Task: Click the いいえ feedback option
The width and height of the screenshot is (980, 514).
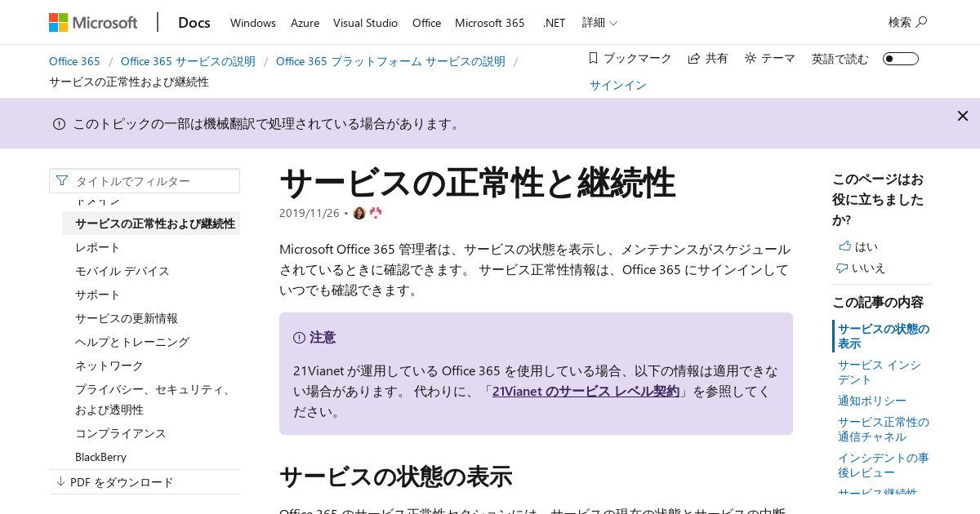Action: point(861,268)
